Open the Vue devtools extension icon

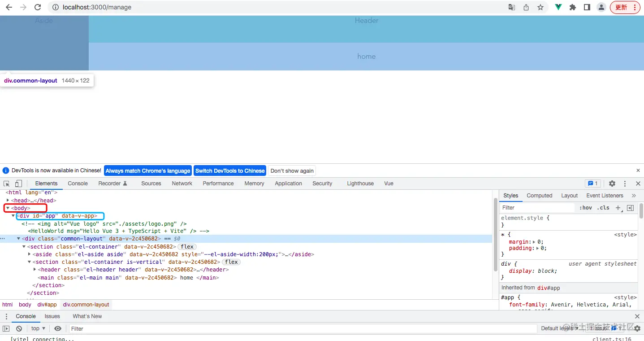[x=558, y=7]
